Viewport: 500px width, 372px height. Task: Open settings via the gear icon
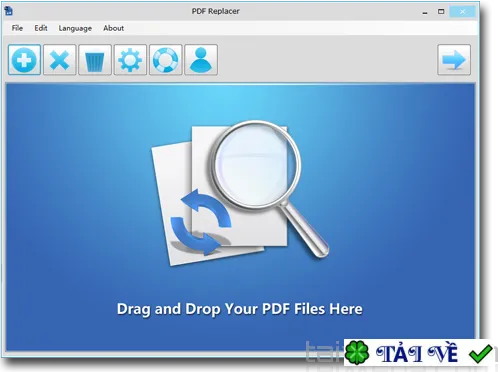pos(130,60)
